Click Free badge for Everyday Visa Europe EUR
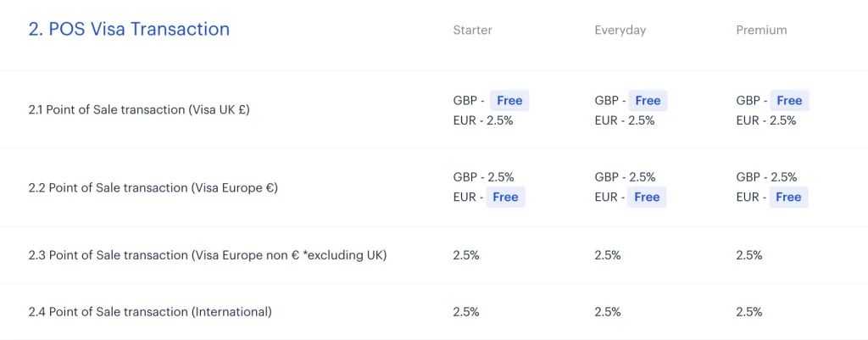Screen dimensions: 868x340 pos(647,198)
